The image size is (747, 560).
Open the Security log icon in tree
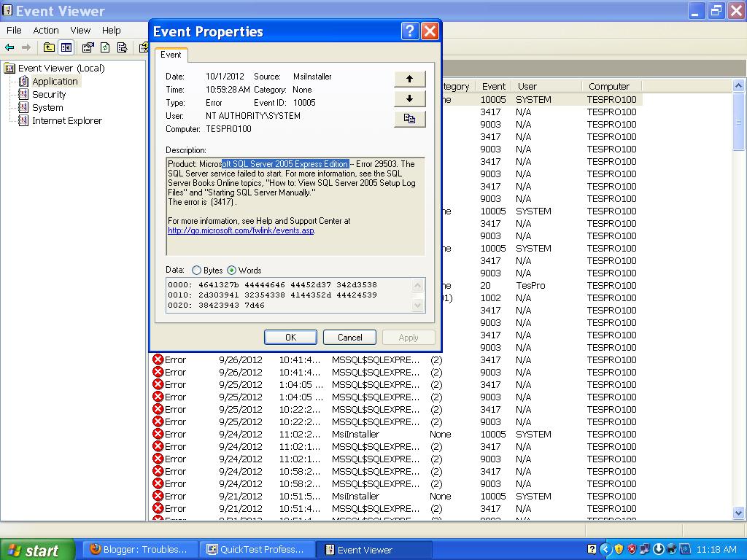point(23,94)
